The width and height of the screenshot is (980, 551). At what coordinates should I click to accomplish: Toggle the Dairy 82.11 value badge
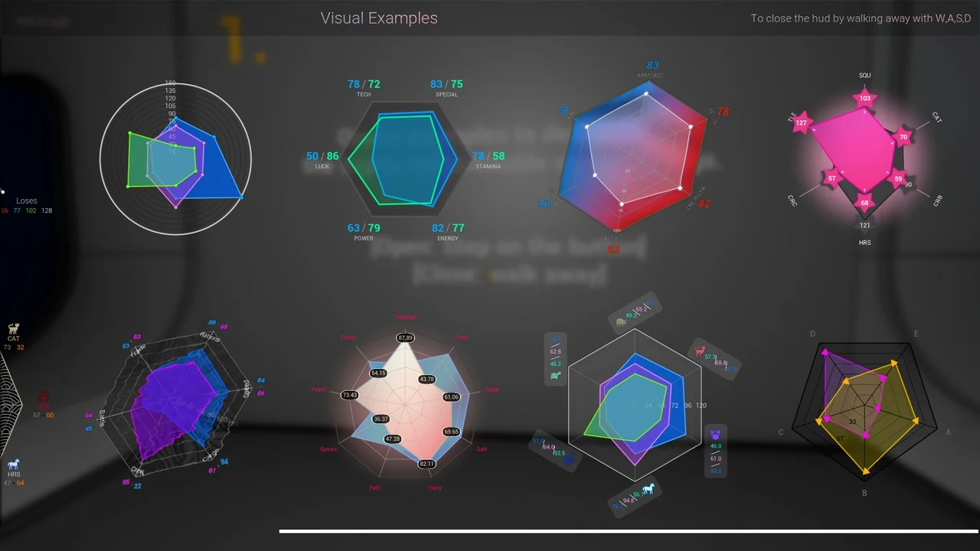coord(427,464)
